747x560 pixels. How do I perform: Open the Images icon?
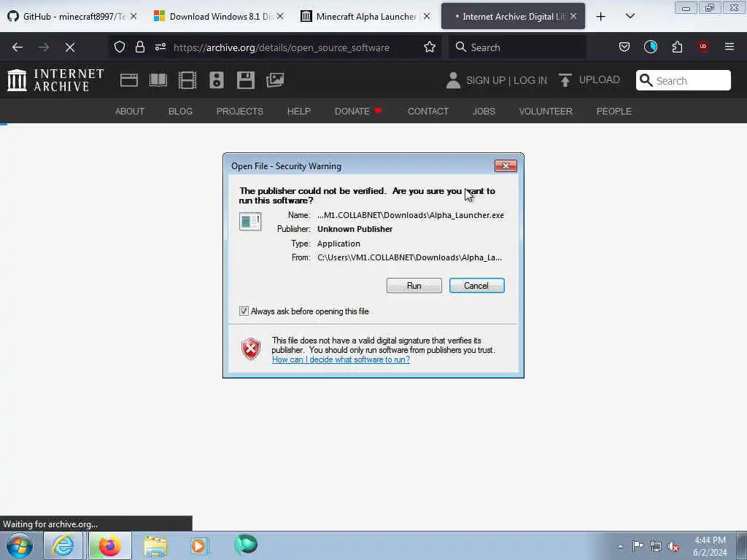tap(275, 80)
